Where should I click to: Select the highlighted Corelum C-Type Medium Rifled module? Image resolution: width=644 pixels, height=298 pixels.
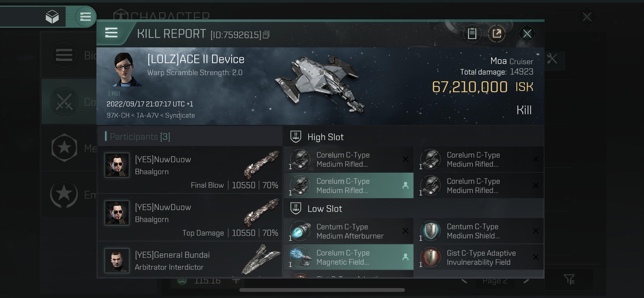pyautogui.click(x=348, y=186)
